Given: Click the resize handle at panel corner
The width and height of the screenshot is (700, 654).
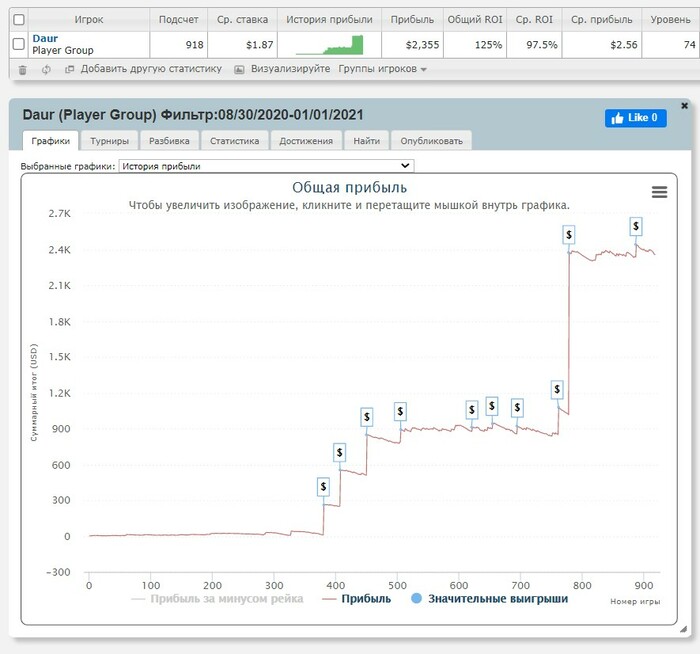Looking at the screenshot, I should pyautogui.click(x=683, y=629).
